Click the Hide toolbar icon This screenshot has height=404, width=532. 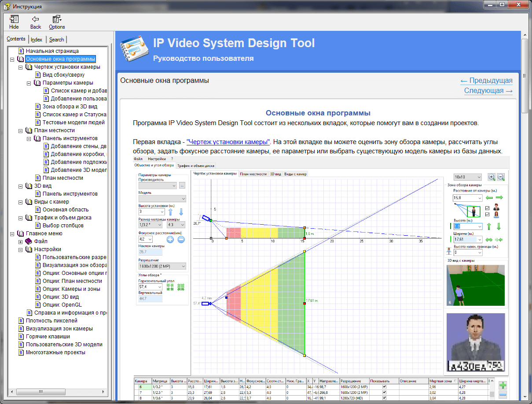pos(14,19)
